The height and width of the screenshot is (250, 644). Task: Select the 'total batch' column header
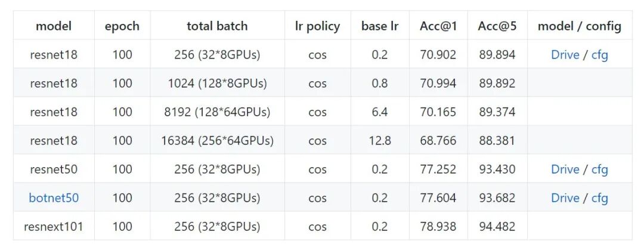pyautogui.click(x=217, y=26)
